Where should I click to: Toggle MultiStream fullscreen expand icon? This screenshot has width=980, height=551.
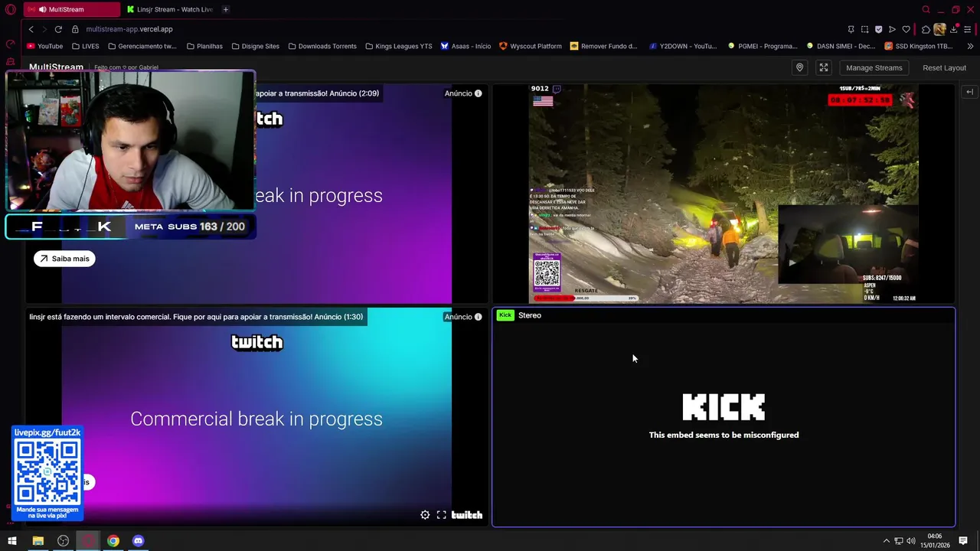pos(824,67)
